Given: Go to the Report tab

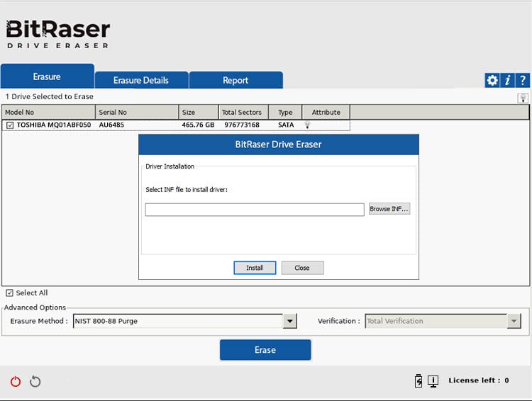Looking at the screenshot, I should point(235,80).
